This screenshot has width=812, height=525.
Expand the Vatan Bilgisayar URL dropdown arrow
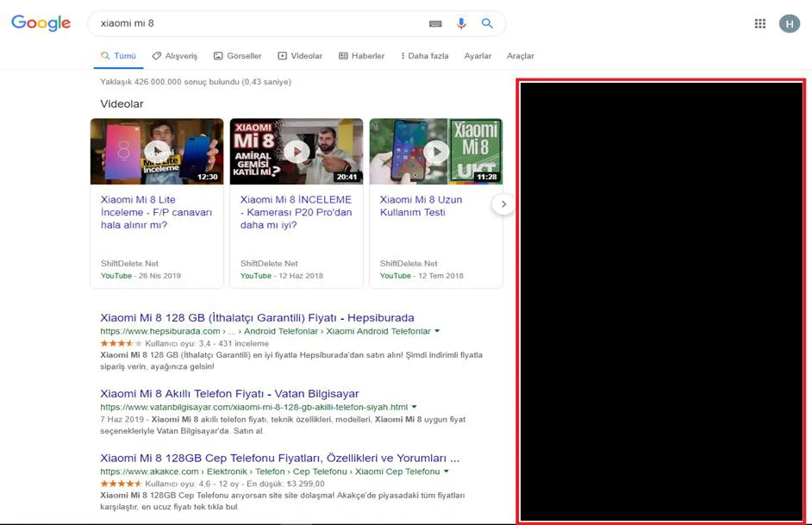tap(414, 407)
